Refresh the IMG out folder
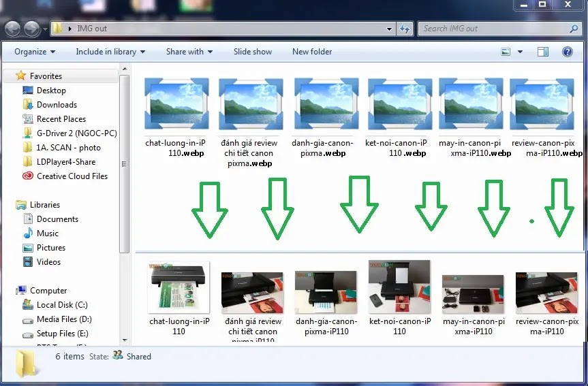588x386 pixels. [405, 29]
